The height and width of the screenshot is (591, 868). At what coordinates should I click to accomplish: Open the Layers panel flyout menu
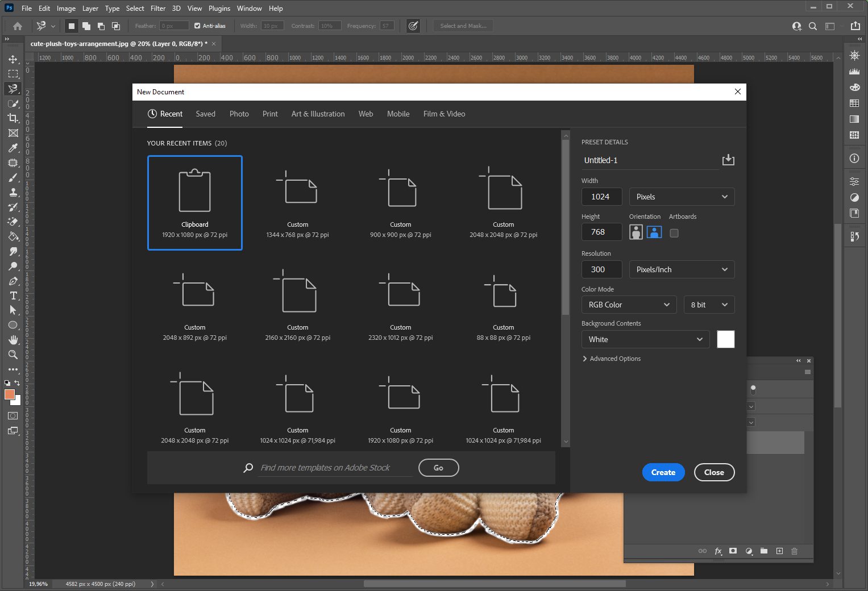807,372
